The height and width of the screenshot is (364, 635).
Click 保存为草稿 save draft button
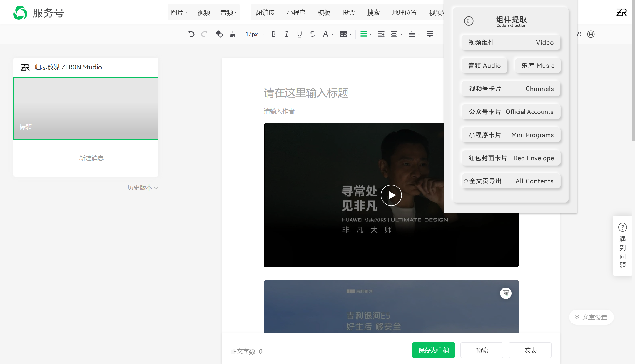coord(434,350)
